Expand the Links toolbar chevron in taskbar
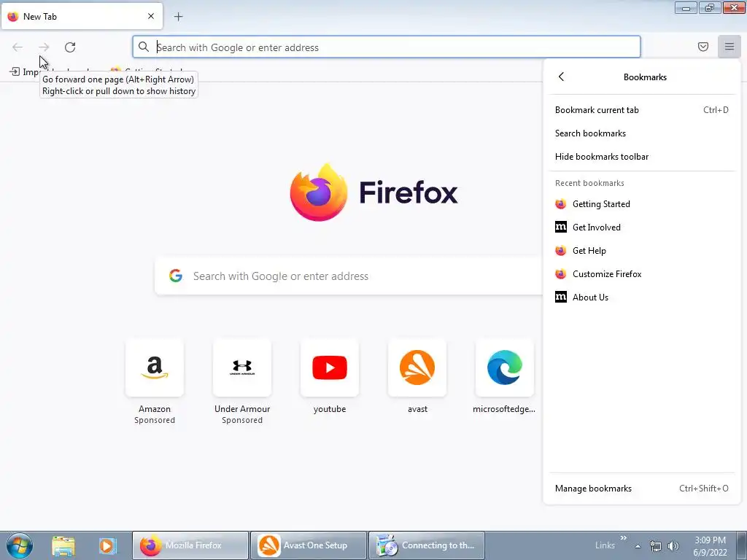The height and width of the screenshot is (560, 747). pos(623,538)
